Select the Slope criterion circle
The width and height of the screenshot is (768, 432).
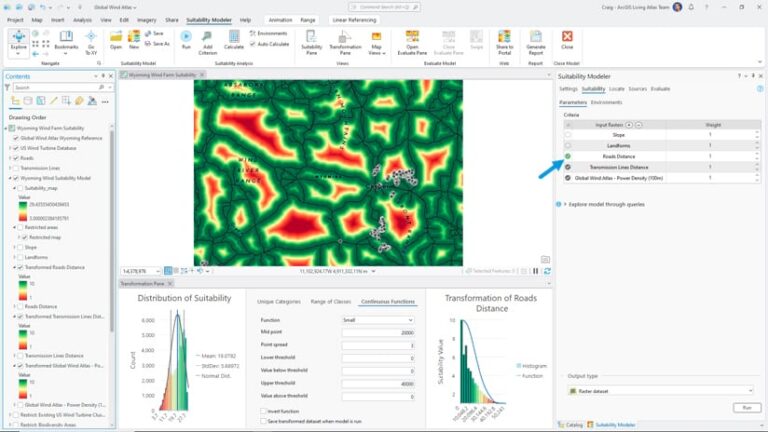coord(568,135)
